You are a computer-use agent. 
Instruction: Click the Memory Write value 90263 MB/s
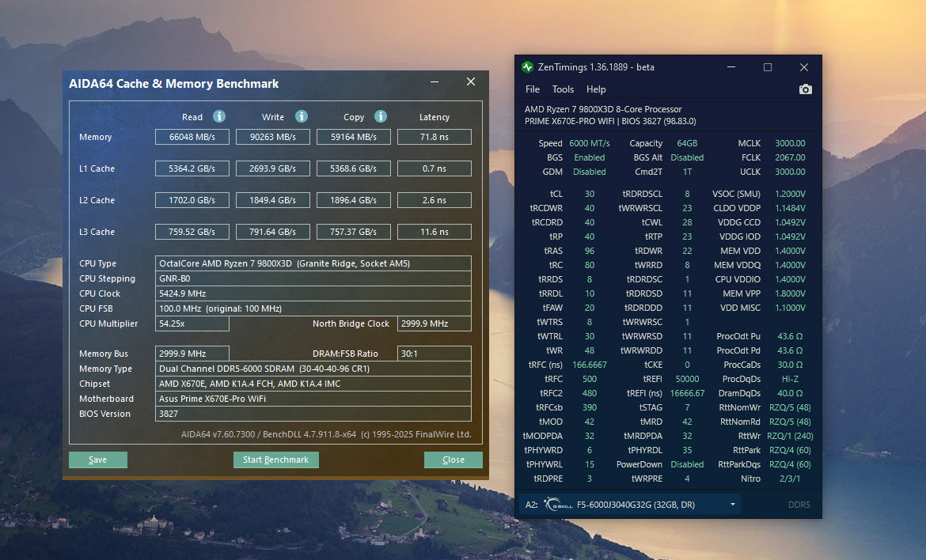pyautogui.click(x=273, y=137)
